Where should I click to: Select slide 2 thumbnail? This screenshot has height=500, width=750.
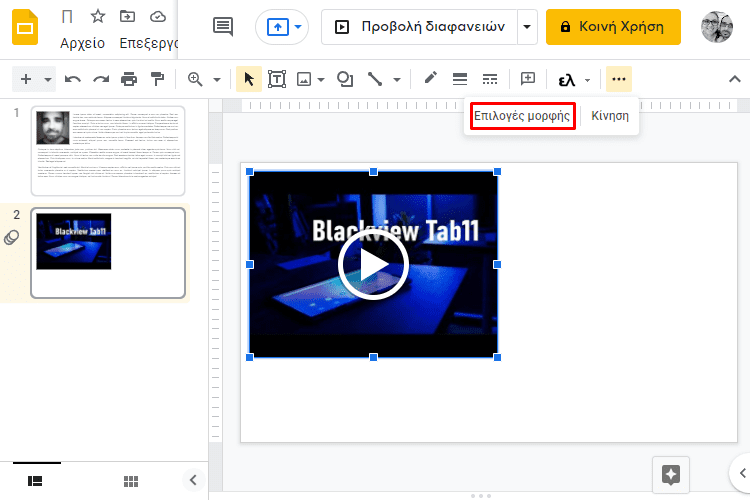[x=108, y=253]
